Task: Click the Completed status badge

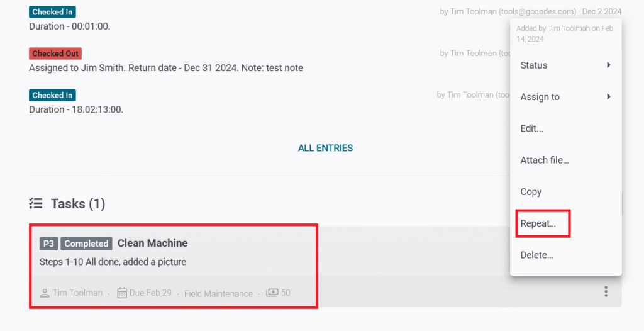Action: [x=87, y=244]
